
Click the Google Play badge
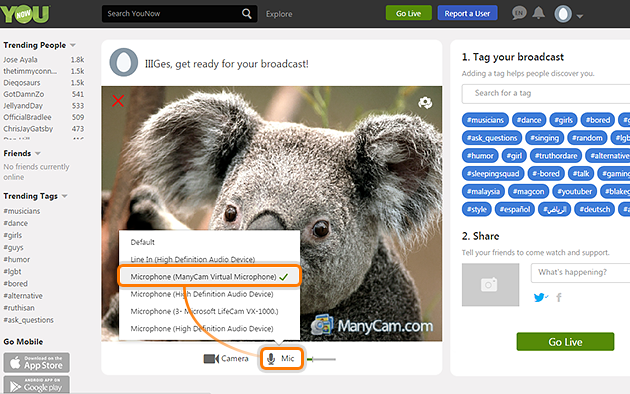37,385
